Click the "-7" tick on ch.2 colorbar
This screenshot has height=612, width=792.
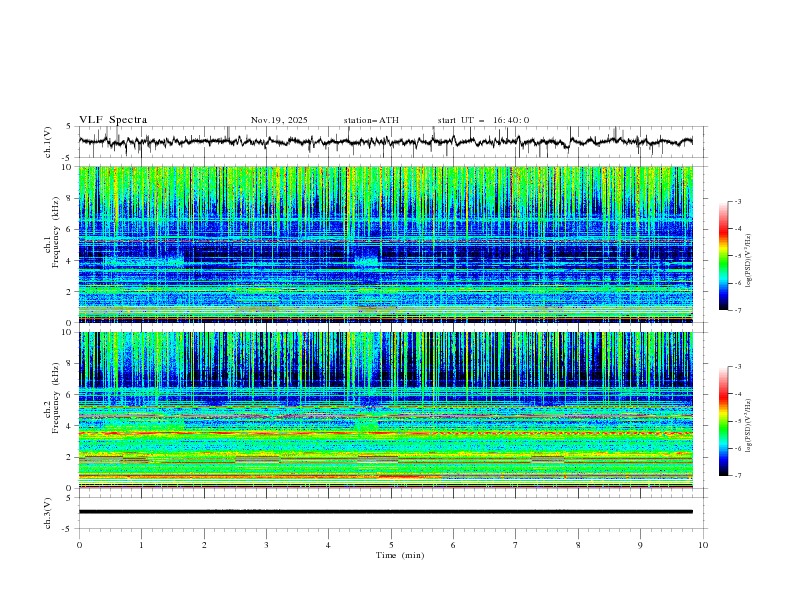[x=738, y=476]
